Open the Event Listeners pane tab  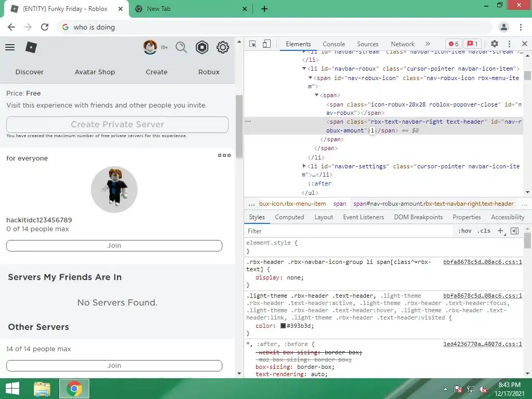(363, 217)
